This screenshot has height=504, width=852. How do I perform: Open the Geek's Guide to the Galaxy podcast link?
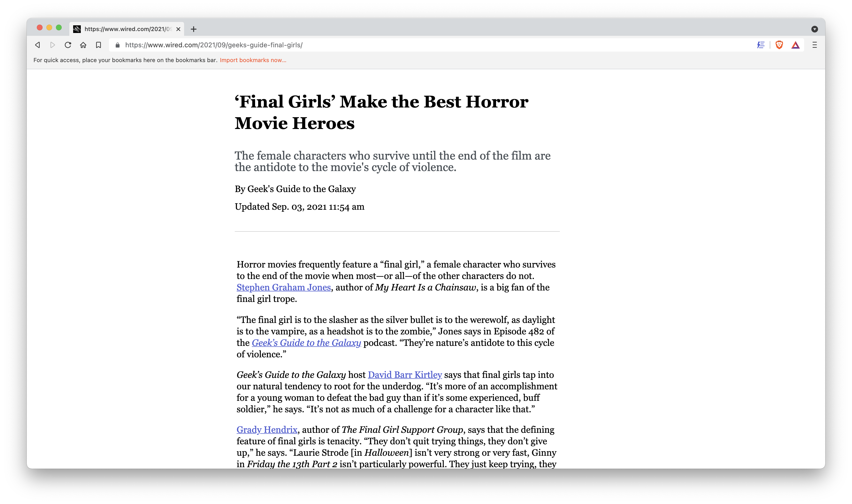306,343
